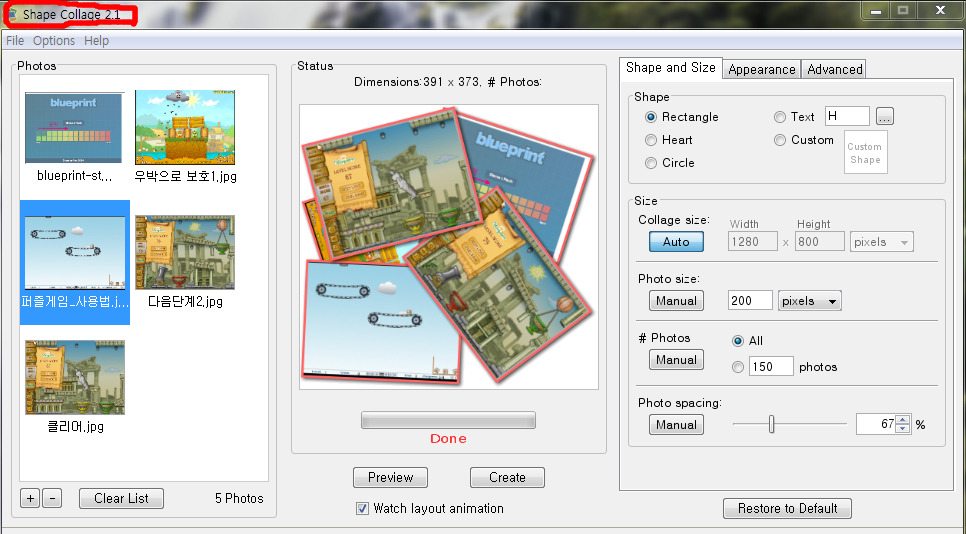This screenshot has width=966, height=534.
Task: Switch to the Appearance tab
Action: pyautogui.click(x=762, y=69)
